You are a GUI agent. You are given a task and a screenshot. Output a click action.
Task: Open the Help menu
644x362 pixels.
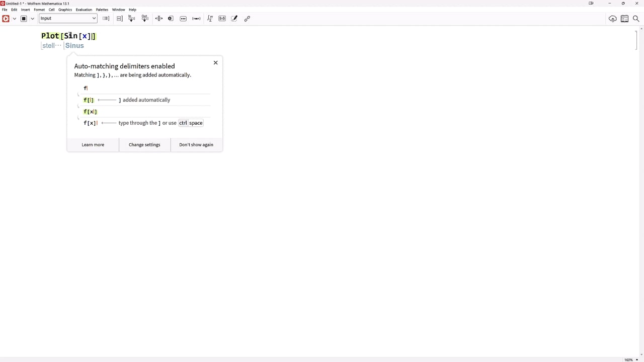[132, 10]
